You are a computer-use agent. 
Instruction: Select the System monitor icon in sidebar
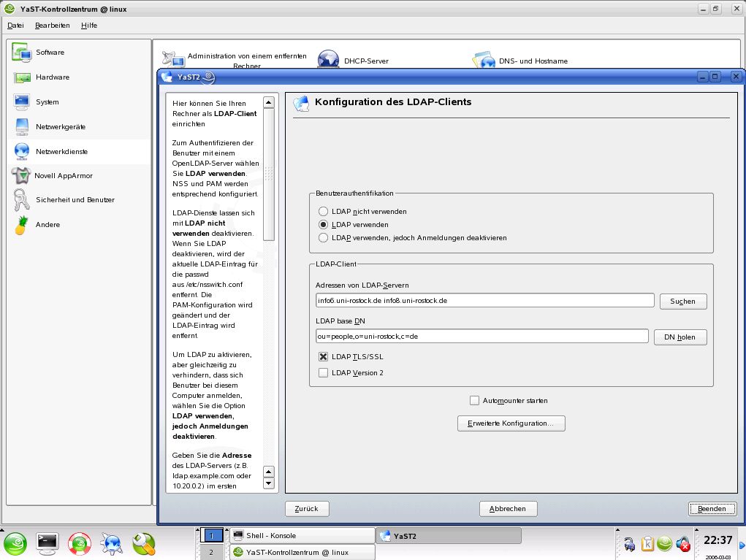pyautogui.click(x=22, y=101)
